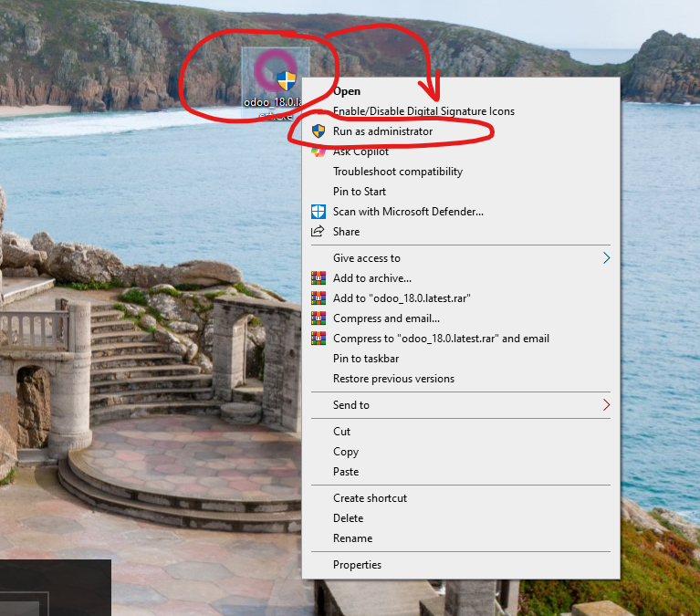The height and width of the screenshot is (616, 700).
Task: Open Properties for the odoo file
Action: click(357, 565)
